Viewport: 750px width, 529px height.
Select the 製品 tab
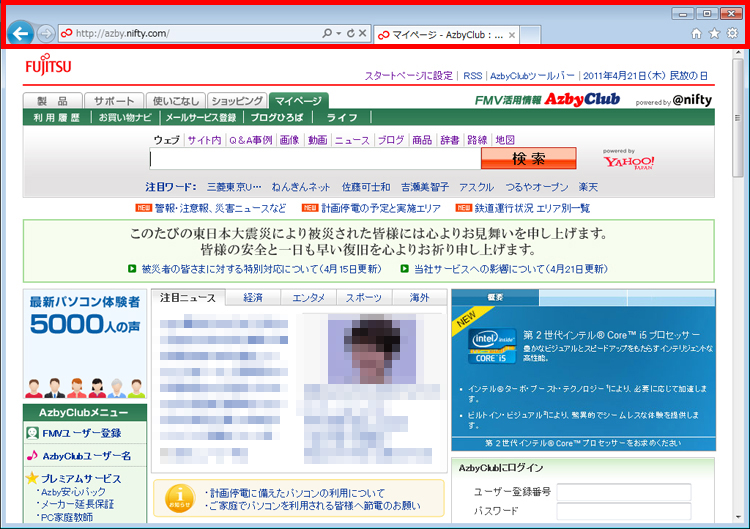(53, 101)
